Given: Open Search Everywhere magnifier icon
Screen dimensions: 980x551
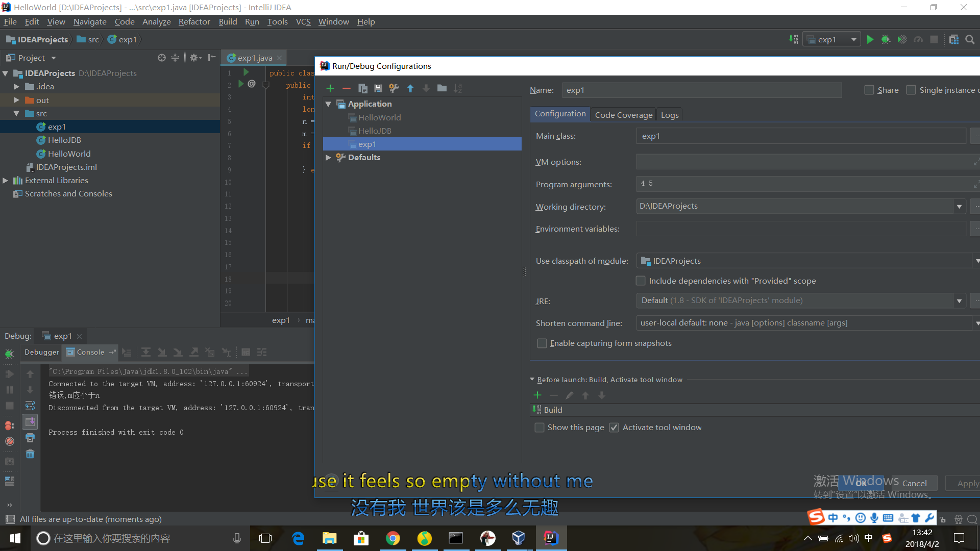Looking at the screenshot, I should (x=970, y=39).
